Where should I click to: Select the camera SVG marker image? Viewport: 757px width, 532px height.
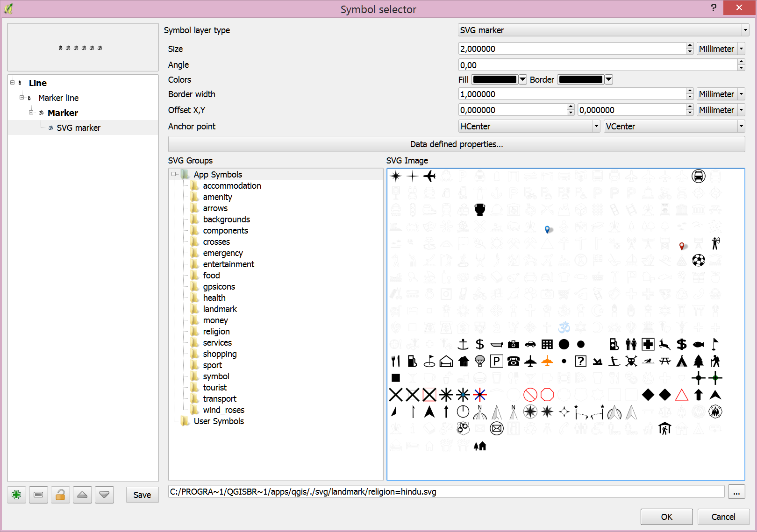[x=514, y=345]
